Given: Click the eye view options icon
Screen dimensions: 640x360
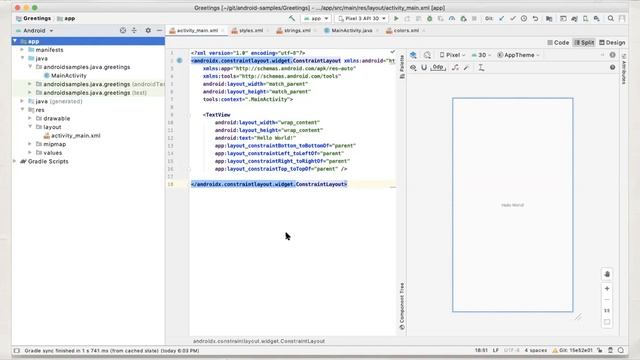Looking at the screenshot, I should point(413,67).
